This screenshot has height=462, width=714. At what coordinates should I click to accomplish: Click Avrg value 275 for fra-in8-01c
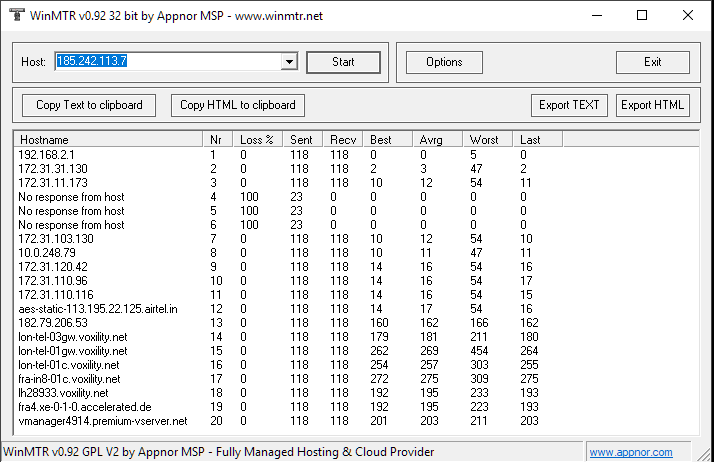429,379
